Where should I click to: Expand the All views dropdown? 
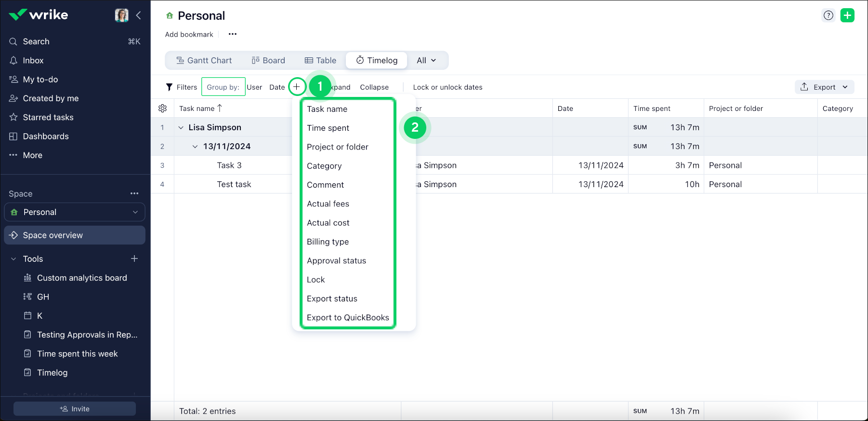pyautogui.click(x=426, y=61)
